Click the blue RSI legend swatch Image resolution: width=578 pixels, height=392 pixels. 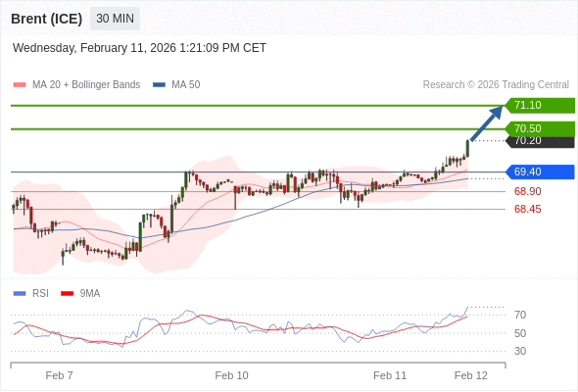(x=20, y=294)
